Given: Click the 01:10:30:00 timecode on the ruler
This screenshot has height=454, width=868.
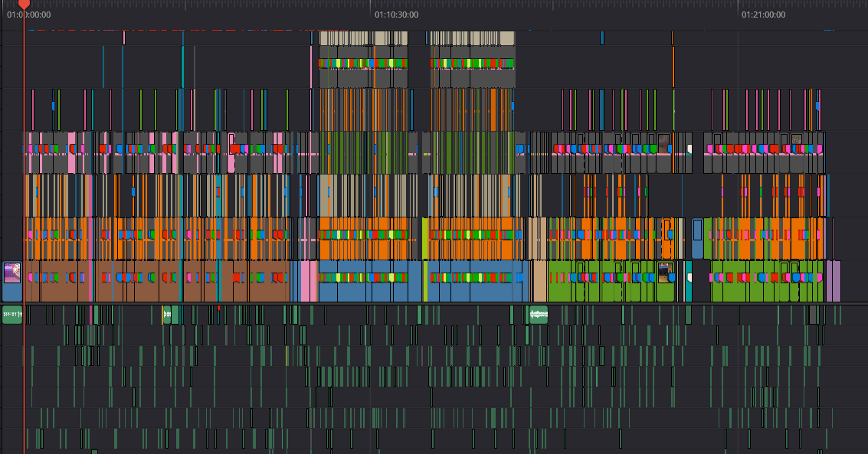Looking at the screenshot, I should click(x=396, y=15).
